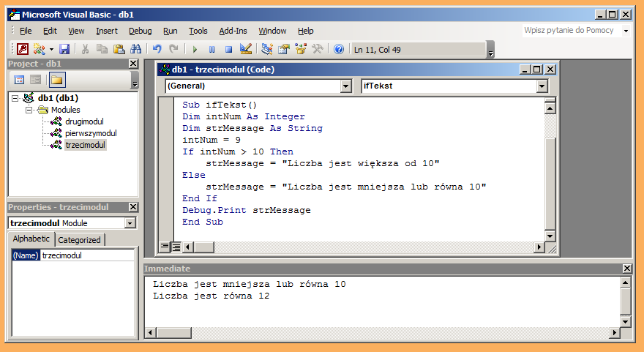The height and width of the screenshot is (352, 644).
Task: Click the 'Wpisz pytanie do Pomocy' help box
Action: click(x=572, y=31)
